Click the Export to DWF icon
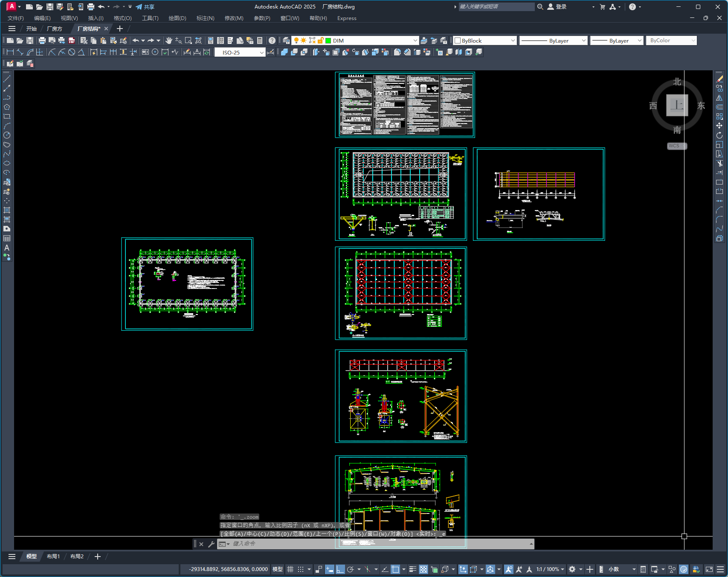This screenshot has height=577, width=728. pyautogui.click(x=72, y=40)
